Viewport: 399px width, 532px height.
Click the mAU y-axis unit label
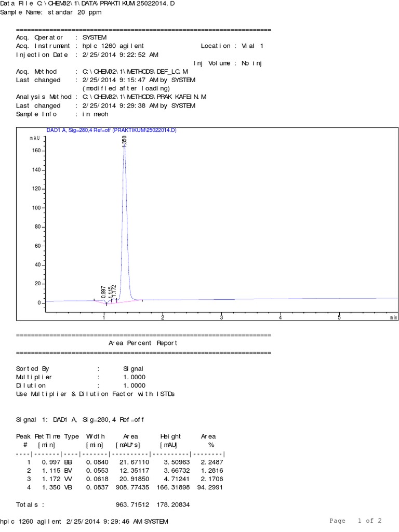point(35,138)
